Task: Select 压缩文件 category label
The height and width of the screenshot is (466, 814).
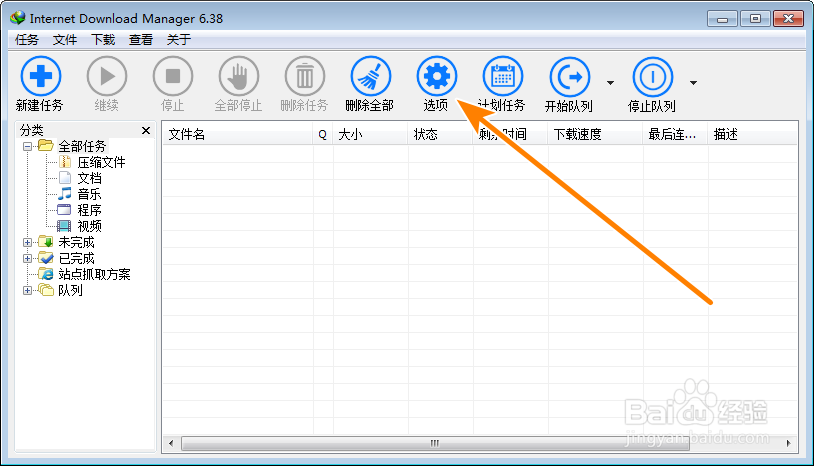Action: pyautogui.click(x=101, y=162)
